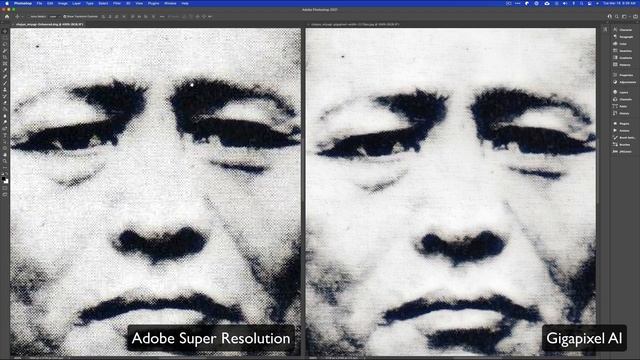
Task: Select the Rectangular Marquee tool
Action: [5, 38]
